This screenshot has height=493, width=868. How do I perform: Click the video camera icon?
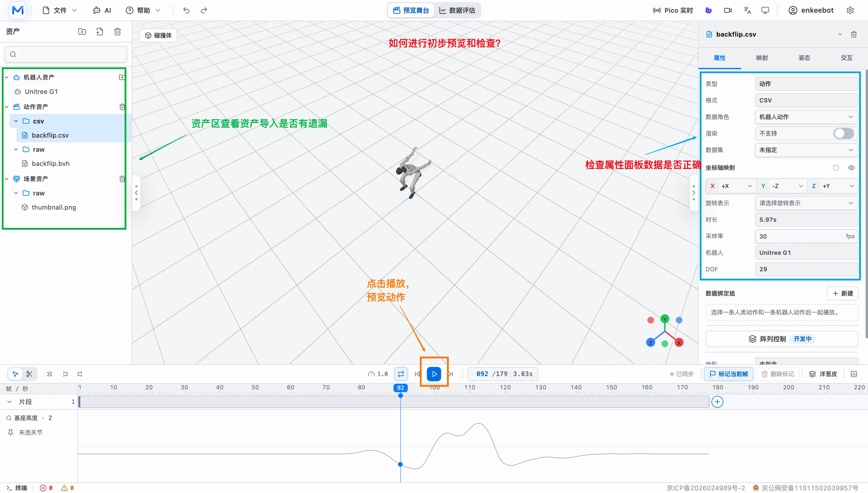[728, 11]
